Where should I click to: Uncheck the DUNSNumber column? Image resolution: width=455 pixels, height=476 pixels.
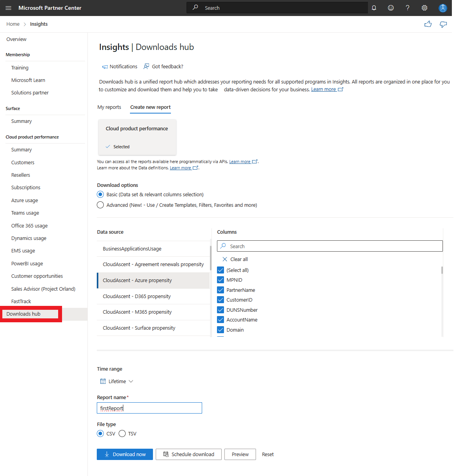[220, 310]
